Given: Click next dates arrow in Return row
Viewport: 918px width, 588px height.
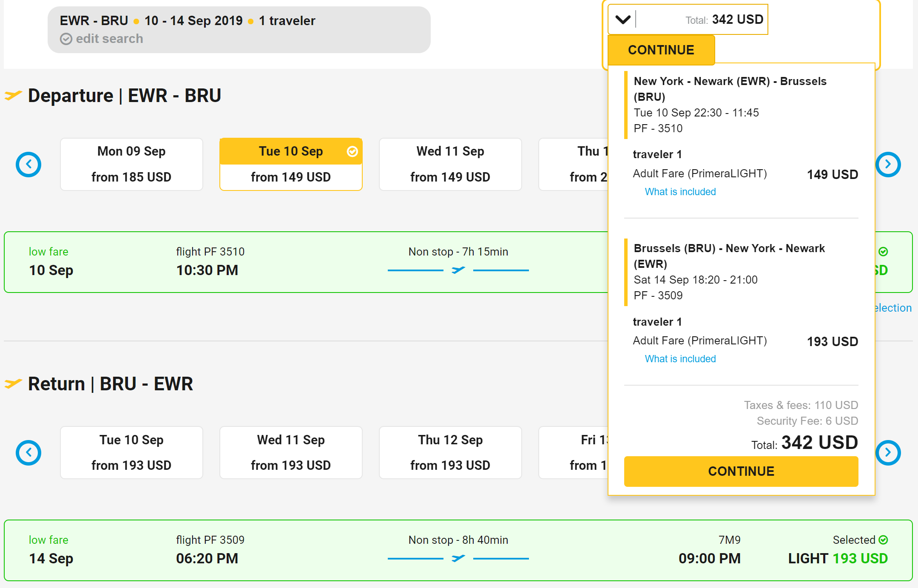Looking at the screenshot, I should click(888, 453).
